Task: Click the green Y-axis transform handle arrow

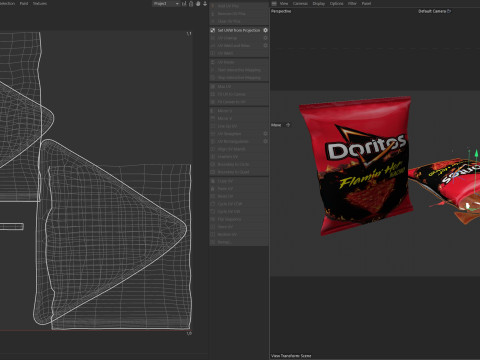Action: point(477,154)
